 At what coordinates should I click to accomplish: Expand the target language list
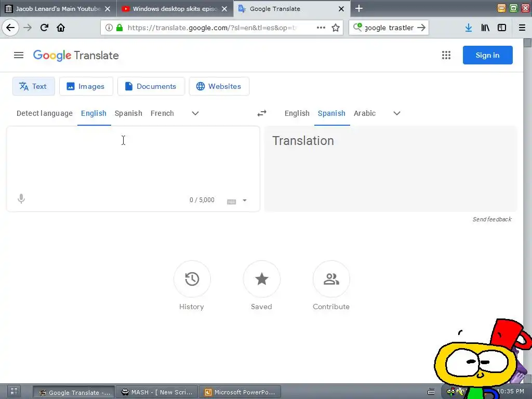click(x=396, y=113)
